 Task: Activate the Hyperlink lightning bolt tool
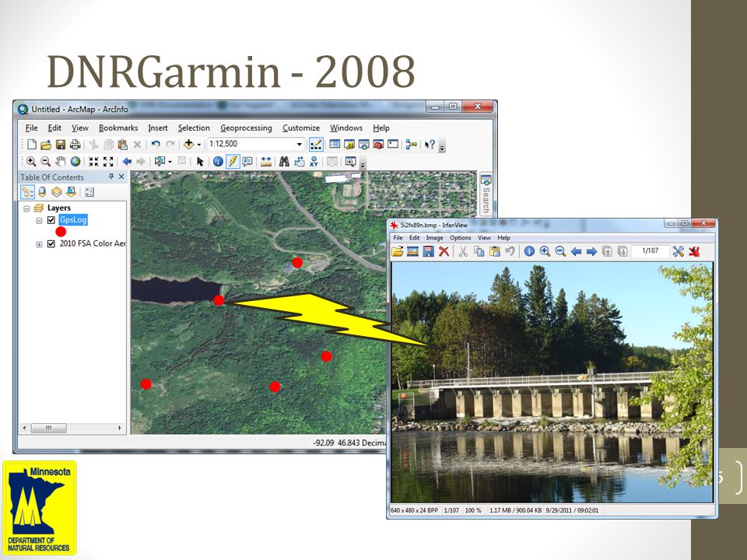point(233,162)
